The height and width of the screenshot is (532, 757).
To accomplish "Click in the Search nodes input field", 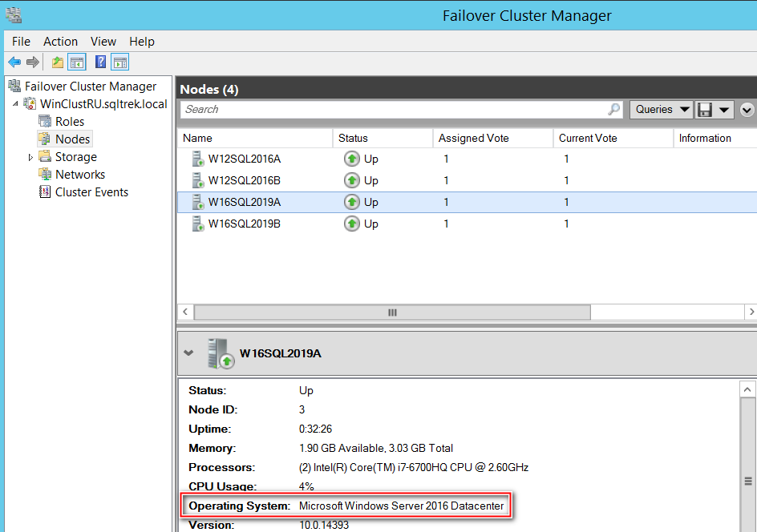I will point(393,110).
